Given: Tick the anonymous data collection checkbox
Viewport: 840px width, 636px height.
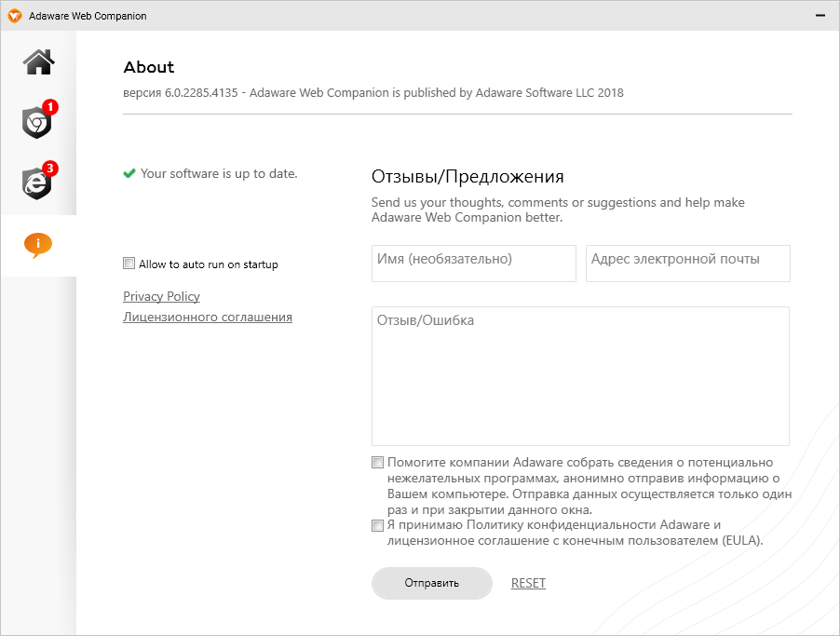Looking at the screenshot, I should [378, 462].
